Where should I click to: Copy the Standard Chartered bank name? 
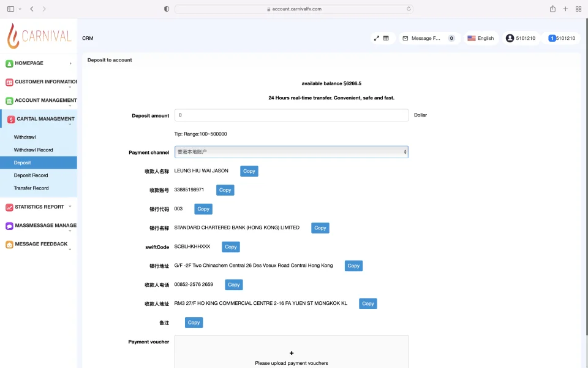coord(320,228)
